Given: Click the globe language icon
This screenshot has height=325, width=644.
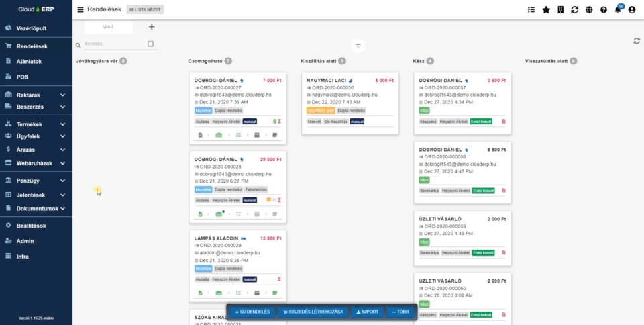Looking at the screenshot, I should point(589,10).
